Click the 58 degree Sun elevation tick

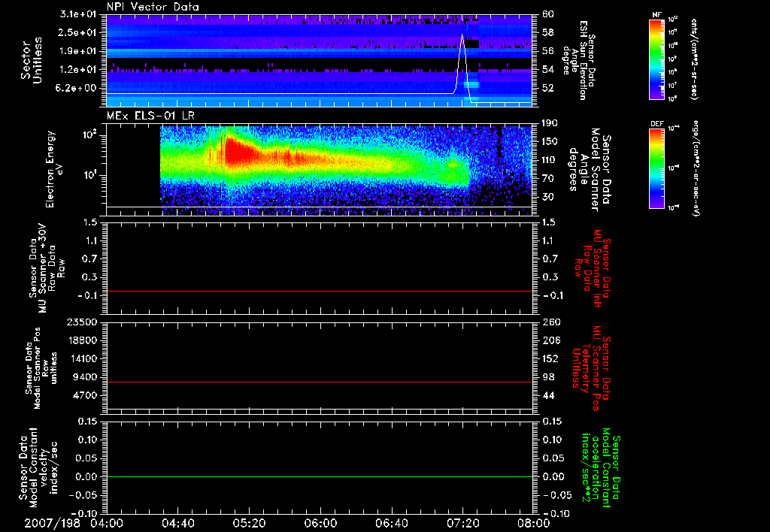tap(548, 32)
